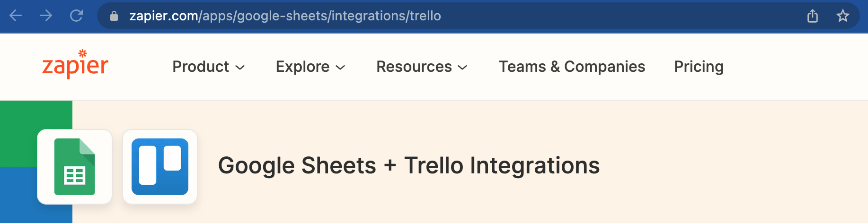The width and height of the screenshot is (868, 223).
Task: Bookmark this page with the star icon
Action: (842, 16)
